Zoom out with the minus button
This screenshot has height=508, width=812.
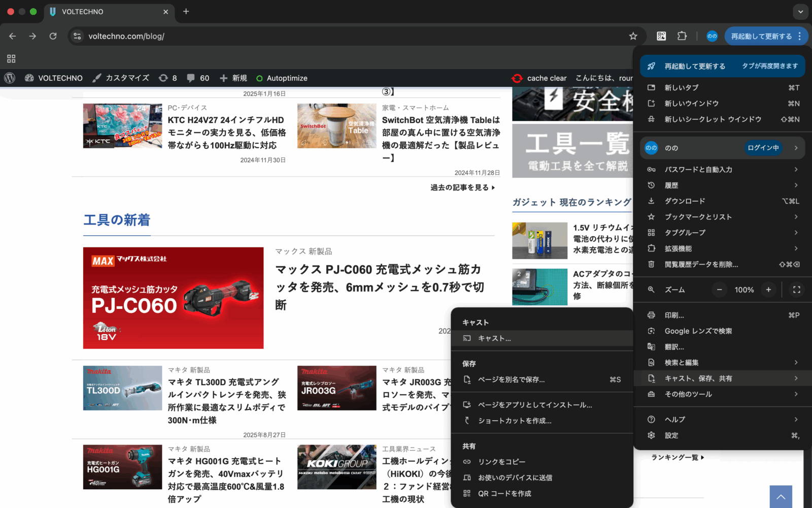click(x=719, y=290)
